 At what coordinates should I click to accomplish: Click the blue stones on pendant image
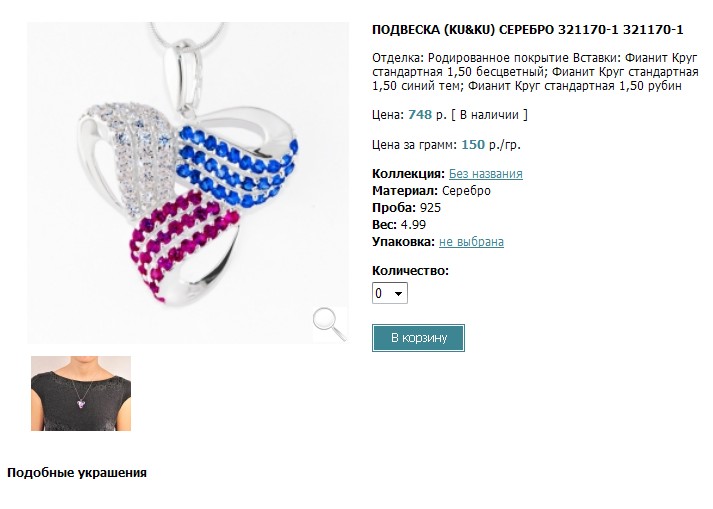click(x=236, y=167)
